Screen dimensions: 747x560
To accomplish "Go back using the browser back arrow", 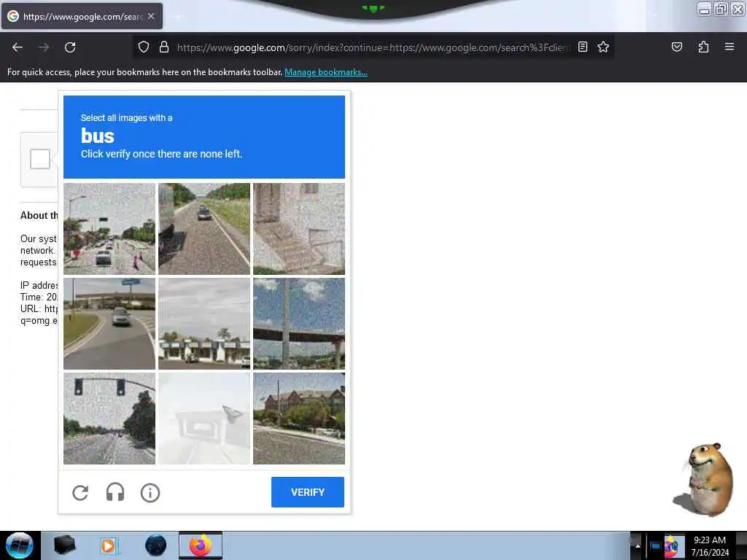I will [x=18, y=47].
